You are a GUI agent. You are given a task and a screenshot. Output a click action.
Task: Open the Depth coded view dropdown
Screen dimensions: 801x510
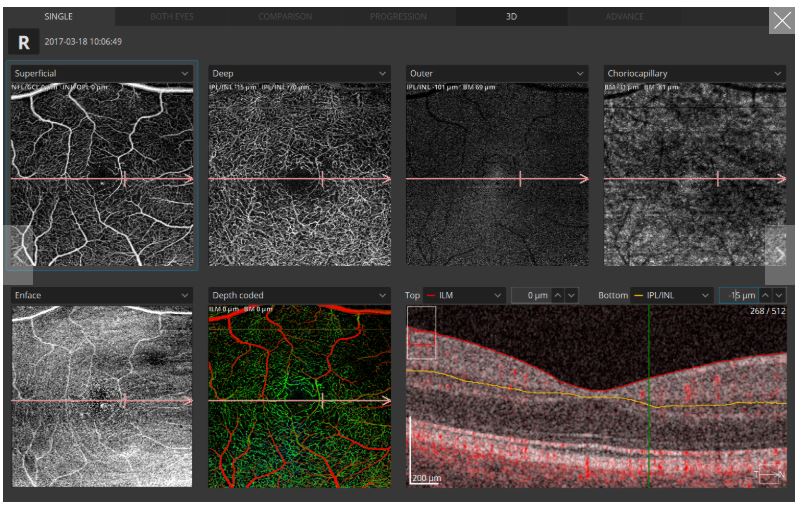point(382,296)
